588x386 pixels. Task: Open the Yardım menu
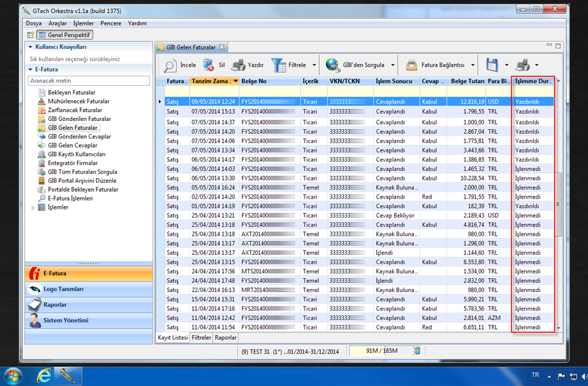137,23
